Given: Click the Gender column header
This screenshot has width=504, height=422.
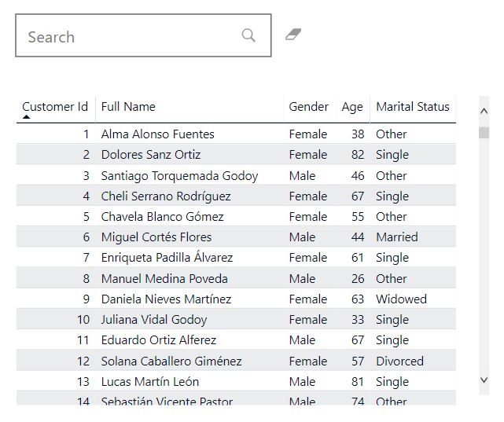Looking at the screenshot, I should pyautogui.click(x=308, y=107).
